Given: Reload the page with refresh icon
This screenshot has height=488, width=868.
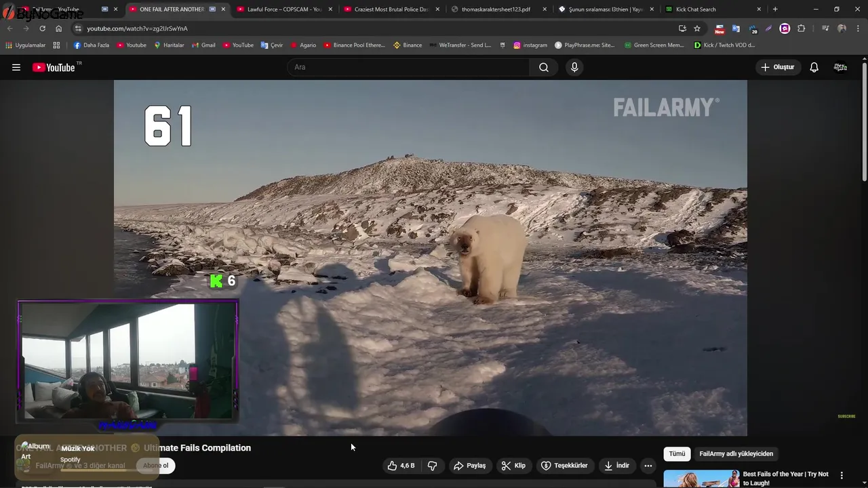Looking at the screenshot, I should click(x=42, y=28).
